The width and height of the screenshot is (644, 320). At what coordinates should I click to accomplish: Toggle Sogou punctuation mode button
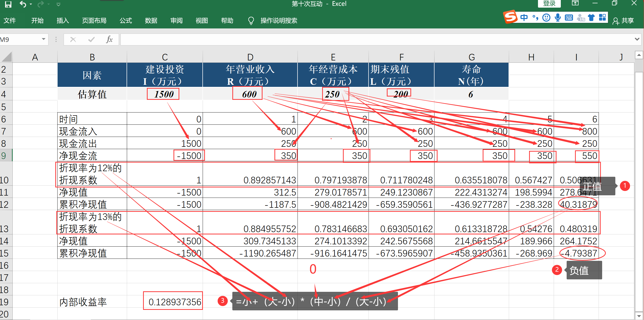(535, 18)
